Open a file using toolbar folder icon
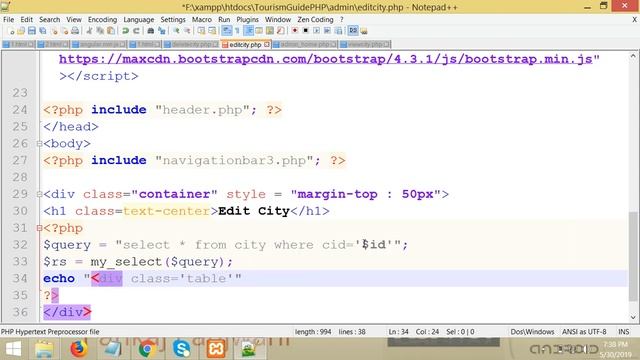The height and width of the screenshot is (360, 640). [21, 31]
